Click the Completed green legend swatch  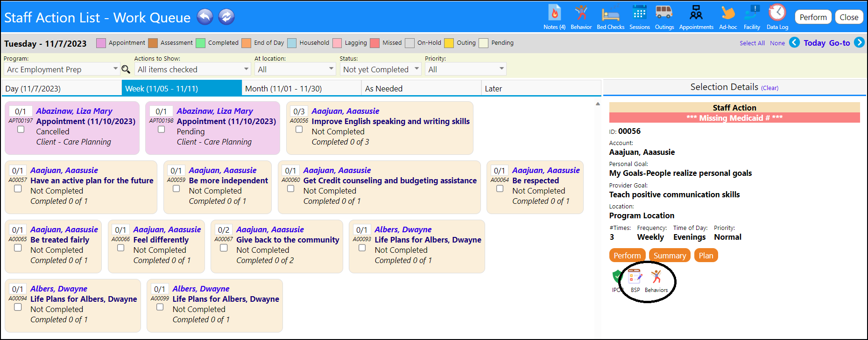pos(200,43)
